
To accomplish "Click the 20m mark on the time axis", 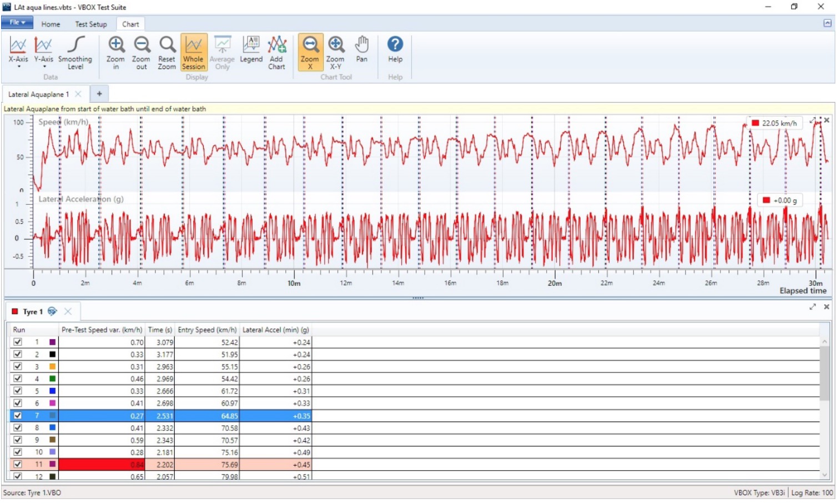I will [x=555, y=284].
